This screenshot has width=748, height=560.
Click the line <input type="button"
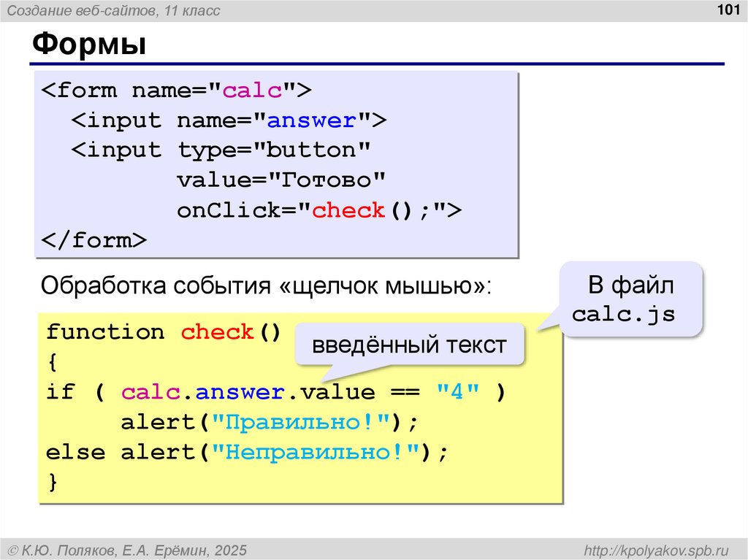pos(221,150)
